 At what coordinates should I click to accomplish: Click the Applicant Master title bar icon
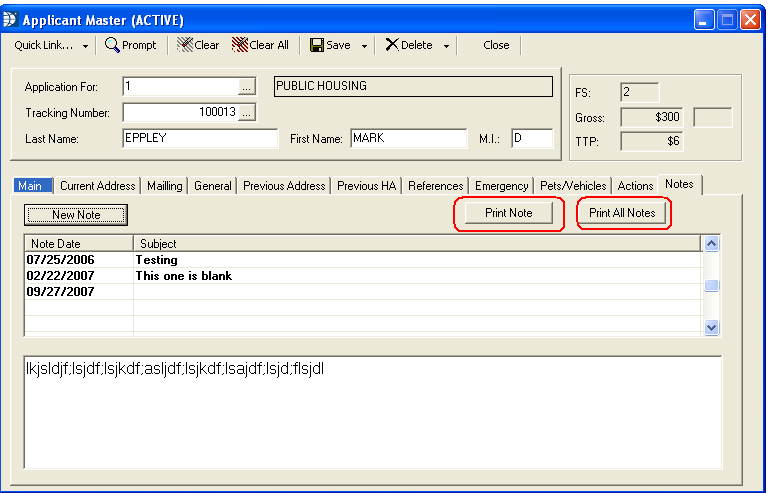11,19
